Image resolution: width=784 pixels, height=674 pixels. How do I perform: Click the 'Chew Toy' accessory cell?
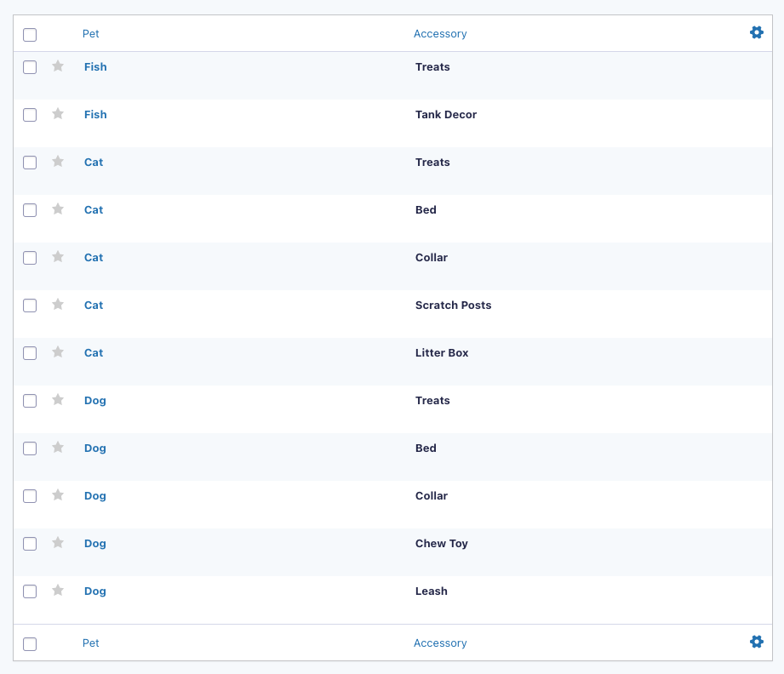pos(442,544)
